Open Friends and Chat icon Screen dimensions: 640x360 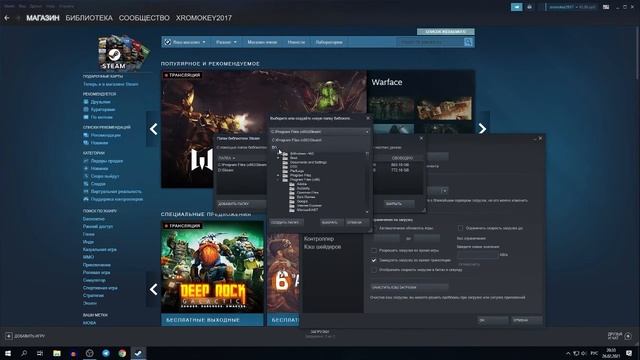point(628,336)
